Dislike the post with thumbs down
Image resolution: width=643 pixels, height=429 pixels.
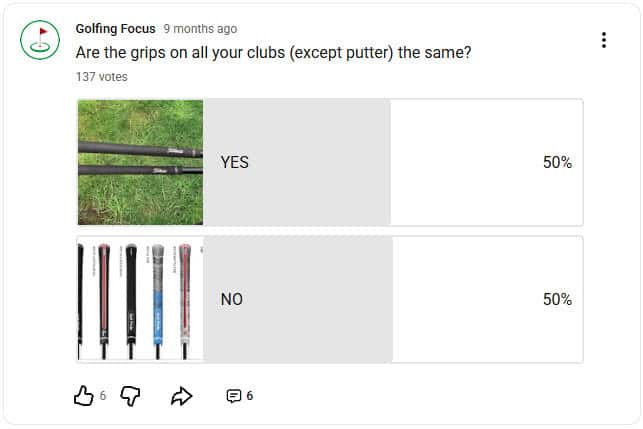point(130,396)
